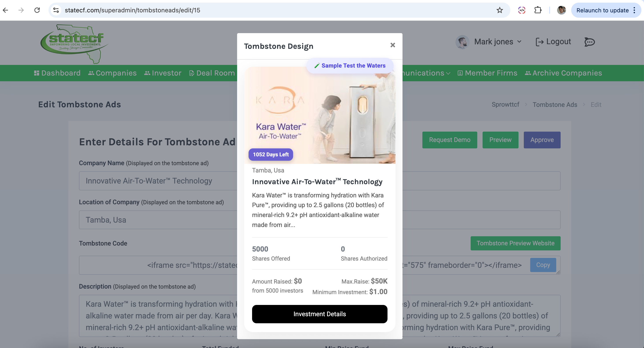
Task: Click the Logout arrow icon
Action: [539, 42]
